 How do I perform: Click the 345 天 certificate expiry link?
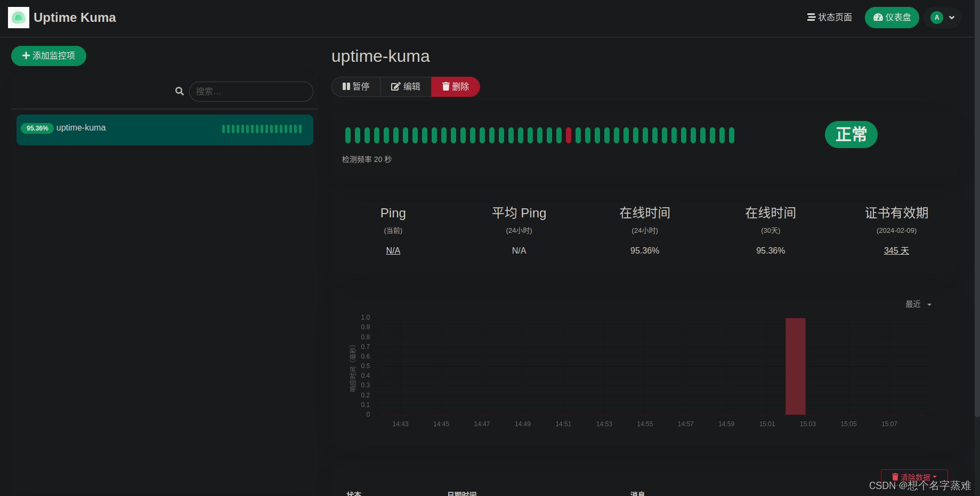pos(896,251)
